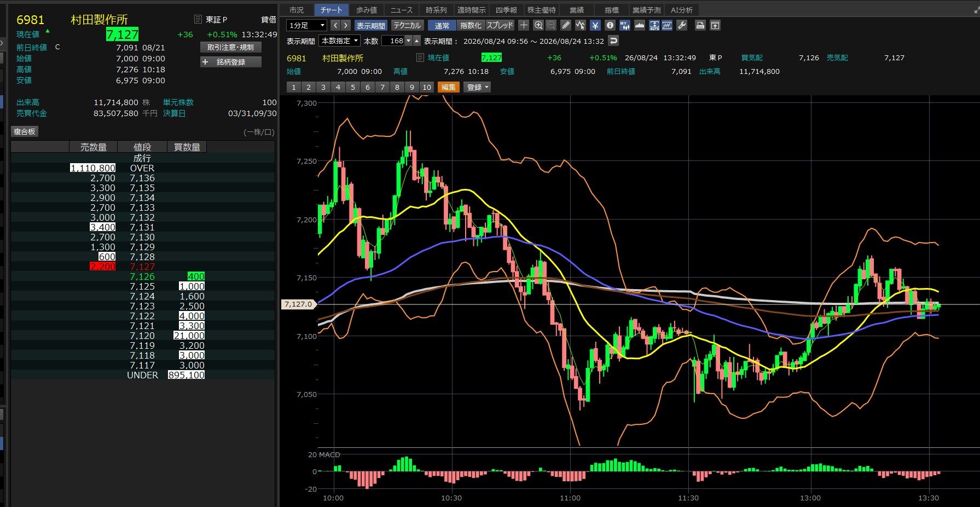This screenshot has width=980, height=507.
Task: Toggle スプレッド chart mode
Action: point(500,25)
